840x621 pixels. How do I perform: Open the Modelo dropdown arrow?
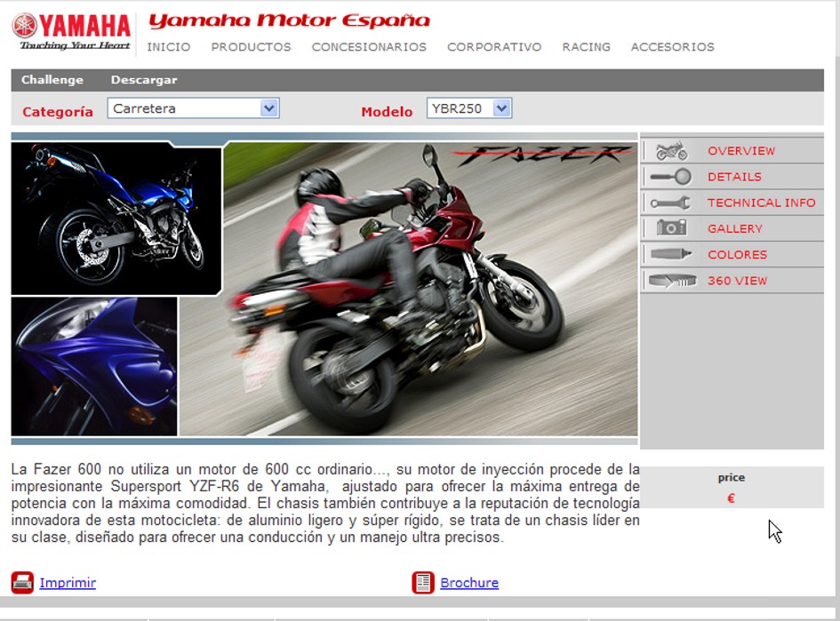[501, 108]
